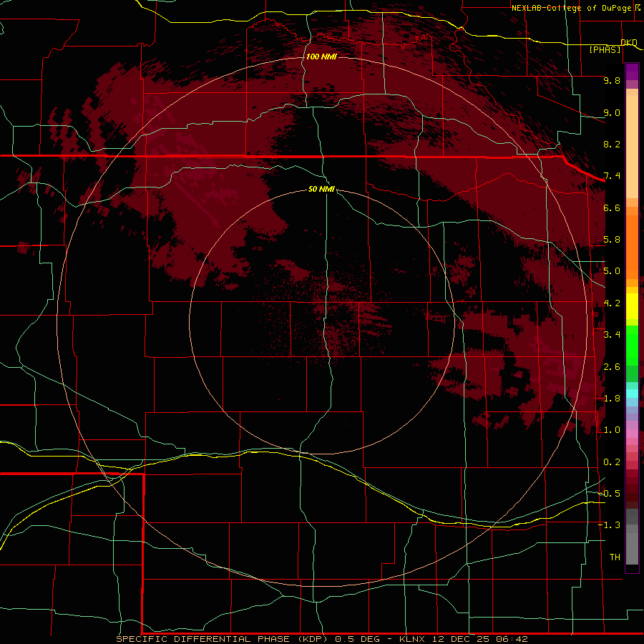
Task: Click the 50 NMI range ring label
Action: click(x=321, y=189)
